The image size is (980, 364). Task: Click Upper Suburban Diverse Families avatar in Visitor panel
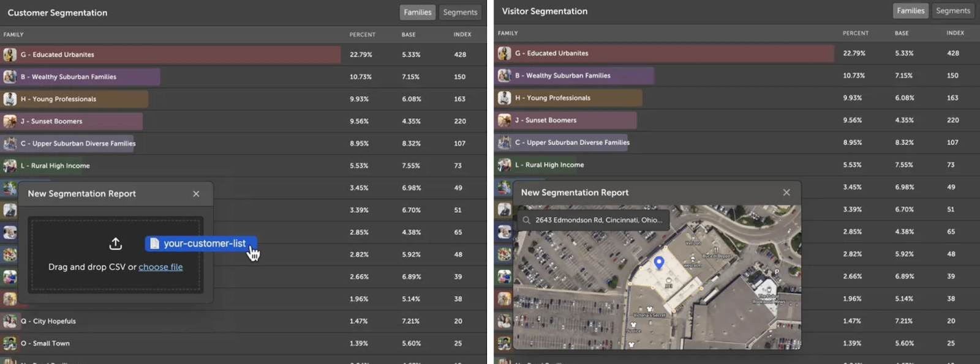(504, 142)
